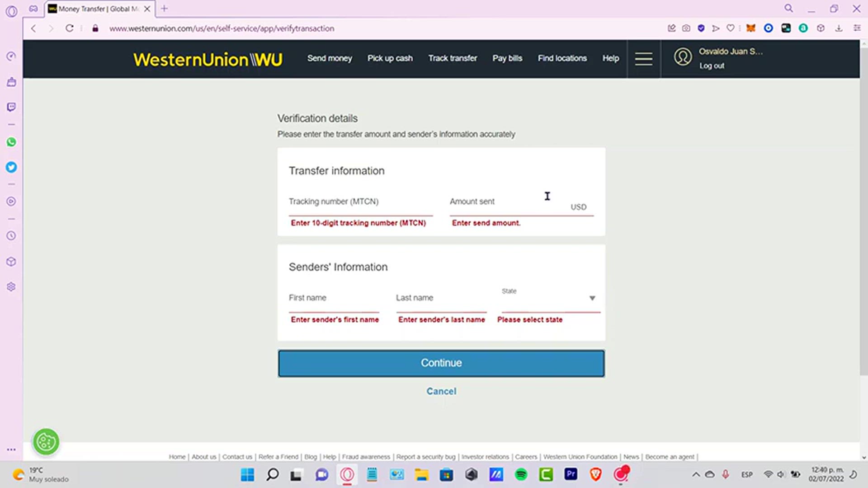Open the hamburger menu icon

643,59
